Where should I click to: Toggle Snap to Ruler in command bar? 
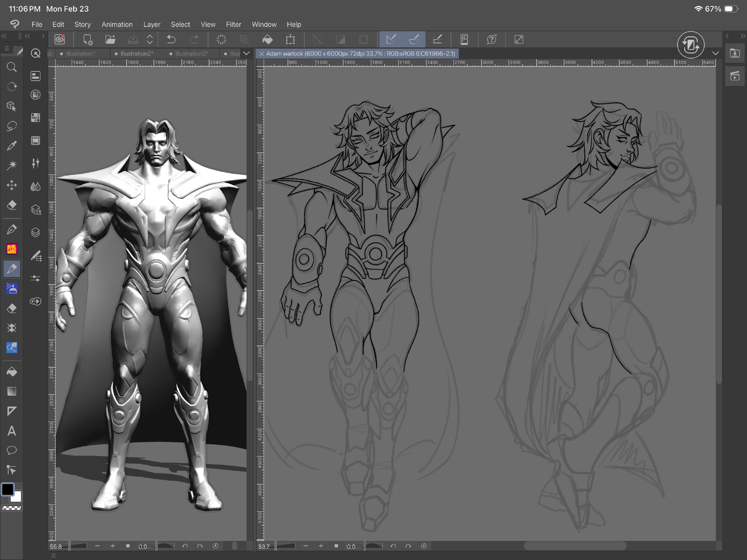391,39
